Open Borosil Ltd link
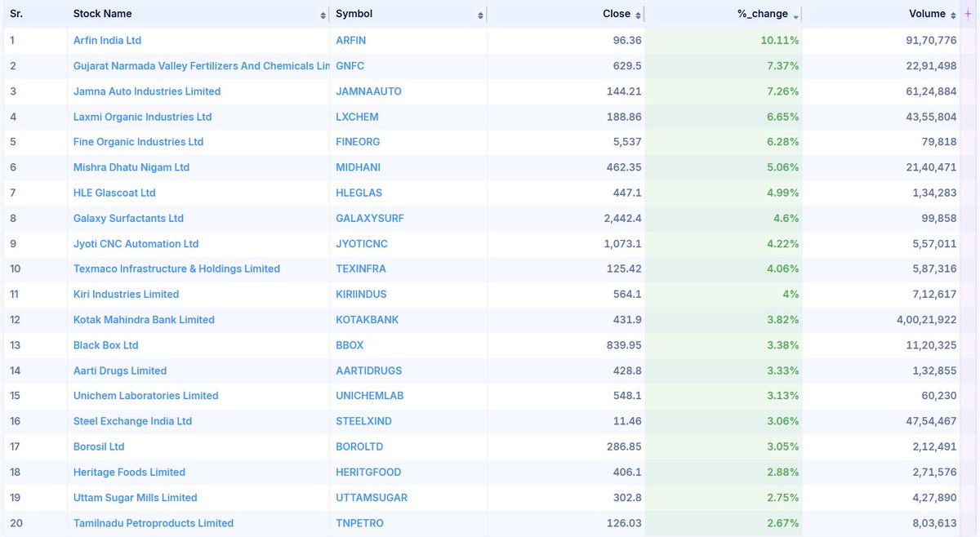980x537 pixels. [99, 446]
